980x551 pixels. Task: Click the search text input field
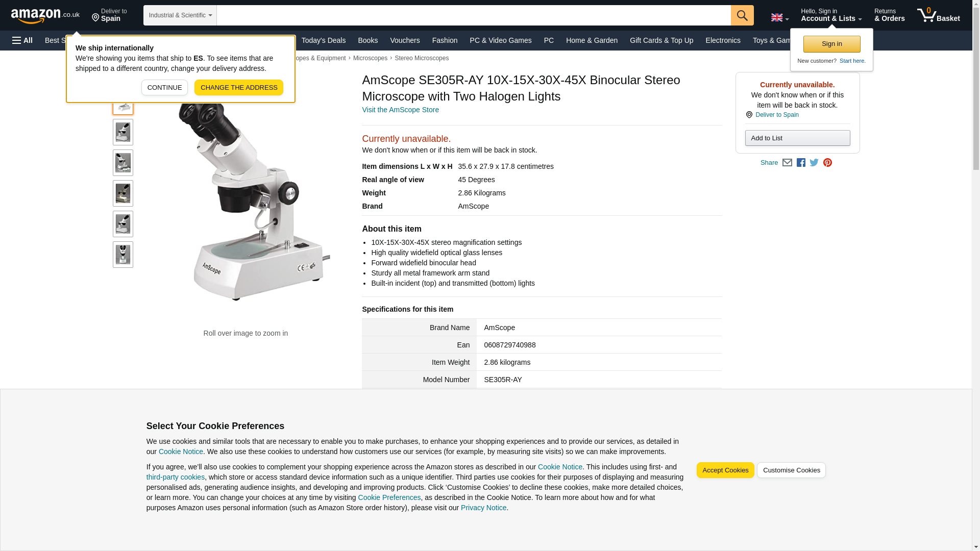474,15
